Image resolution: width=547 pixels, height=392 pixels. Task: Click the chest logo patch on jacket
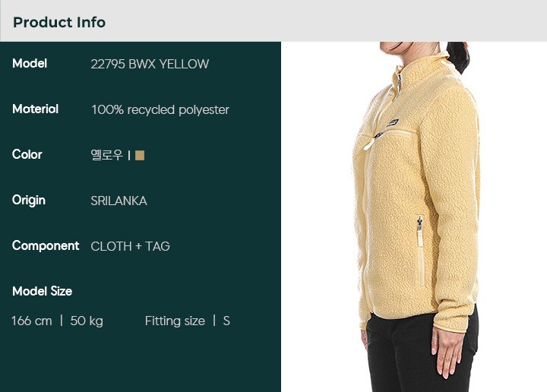coord(393,123)
